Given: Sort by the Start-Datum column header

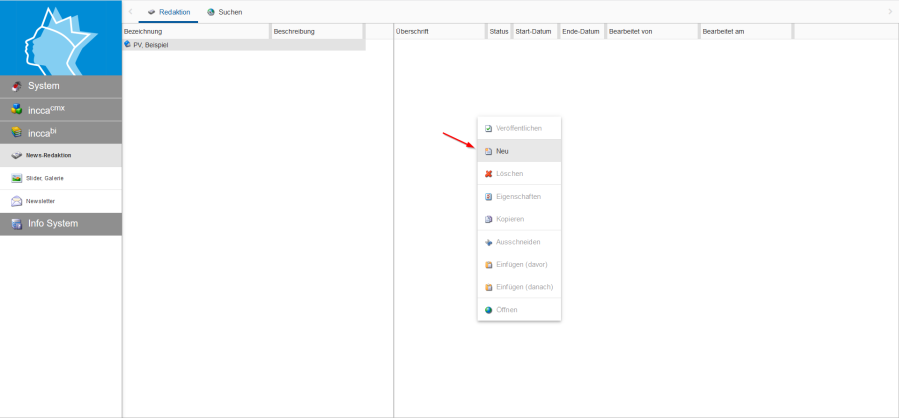Looking at the screenshot, I should point(534,31).
